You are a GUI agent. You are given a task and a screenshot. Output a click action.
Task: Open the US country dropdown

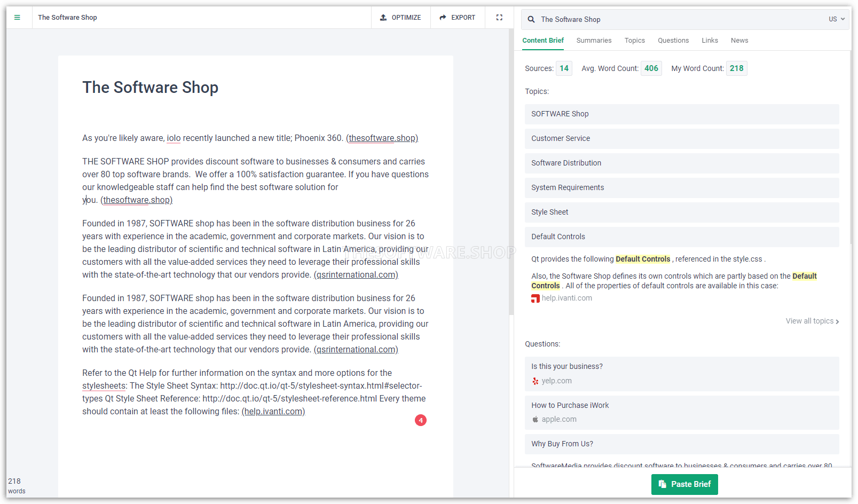pyautogui.click(x=836, y=19)
